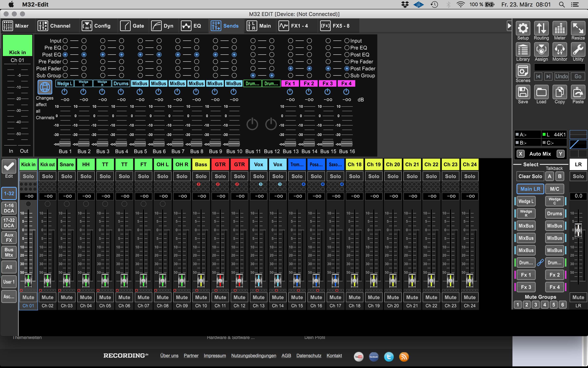Open the Time Machine menu bar icon
Image resolution: width=588 pixels, height=368 pixels.
click(x=434, y=4)
